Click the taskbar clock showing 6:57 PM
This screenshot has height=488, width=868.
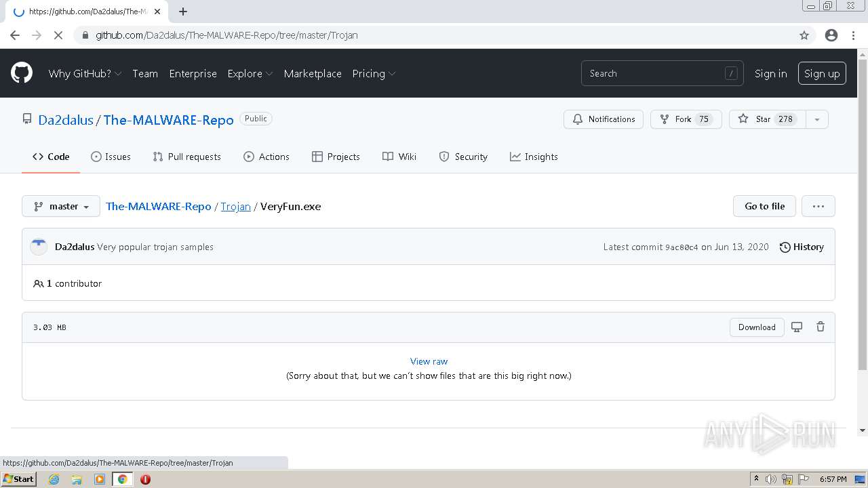(833, 479)
